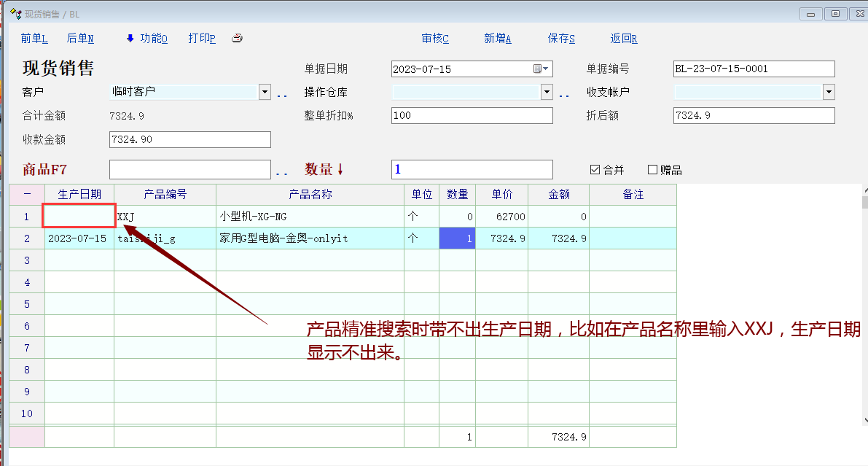Click 审核 to audit the document
The height and width of the screenshot is (466, 868).
coord(435,39)
